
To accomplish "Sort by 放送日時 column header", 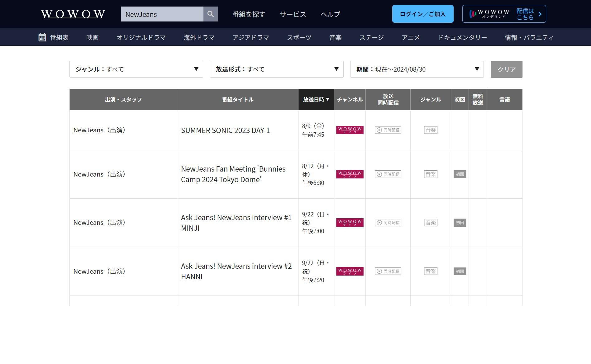I will click(316, 100).
